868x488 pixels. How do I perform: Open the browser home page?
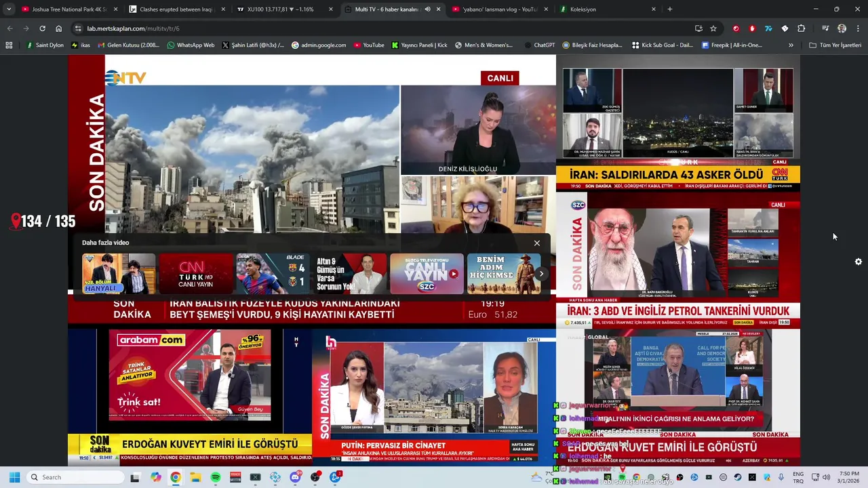click(58, 28)
